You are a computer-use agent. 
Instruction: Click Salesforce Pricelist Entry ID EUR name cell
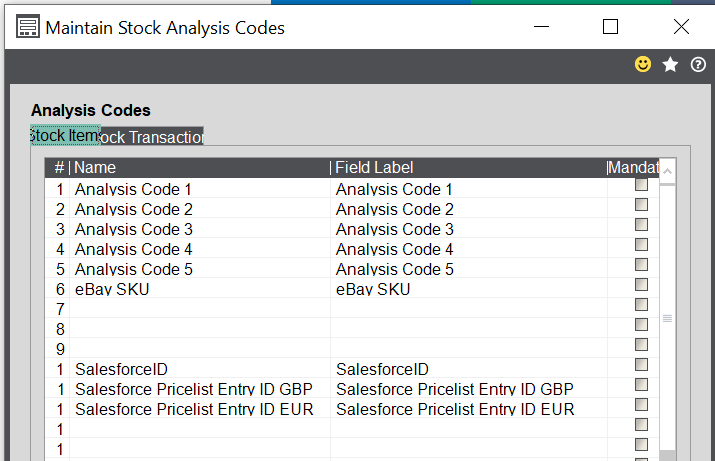click(x=200, y=409)
